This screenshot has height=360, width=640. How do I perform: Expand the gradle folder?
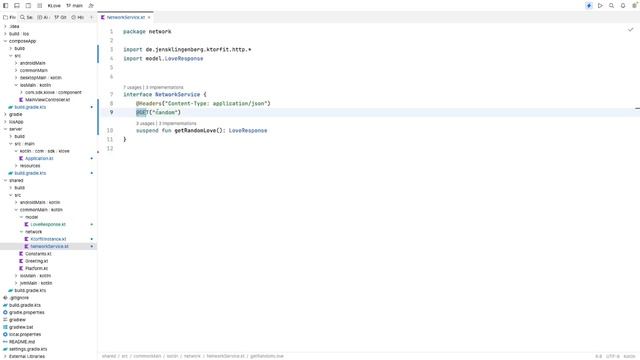(5, 115)
